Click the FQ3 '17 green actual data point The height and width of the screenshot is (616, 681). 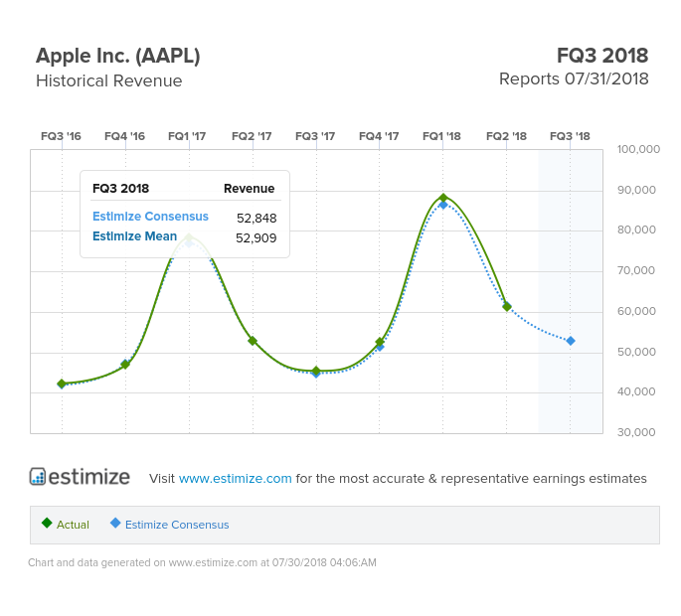click(316, 371)
